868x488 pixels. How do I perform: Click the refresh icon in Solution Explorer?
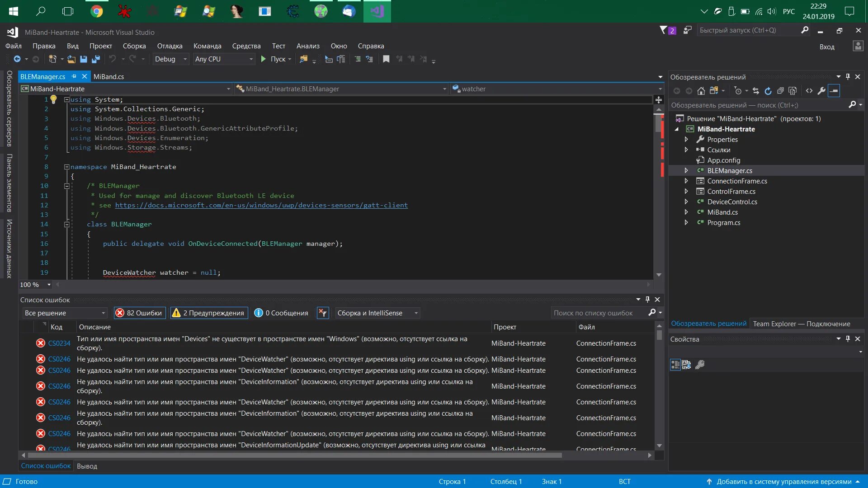pos(768,91)
